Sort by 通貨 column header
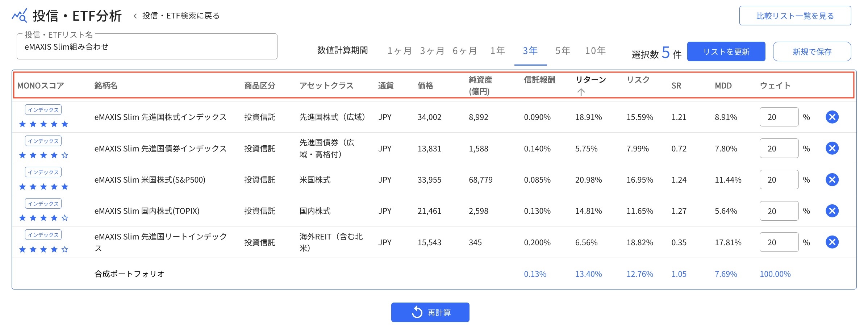The width and height of the screenshot is (868, 329). (386, 86)
